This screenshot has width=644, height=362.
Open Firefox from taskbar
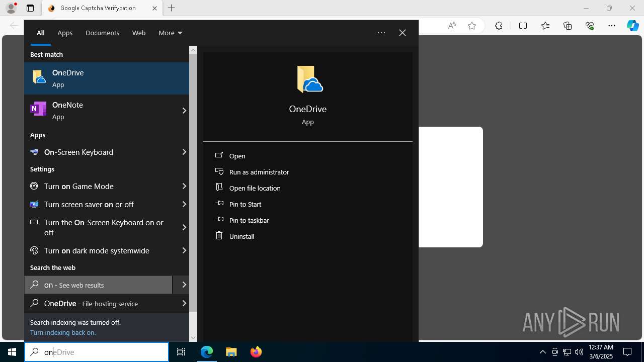(256, 352)
